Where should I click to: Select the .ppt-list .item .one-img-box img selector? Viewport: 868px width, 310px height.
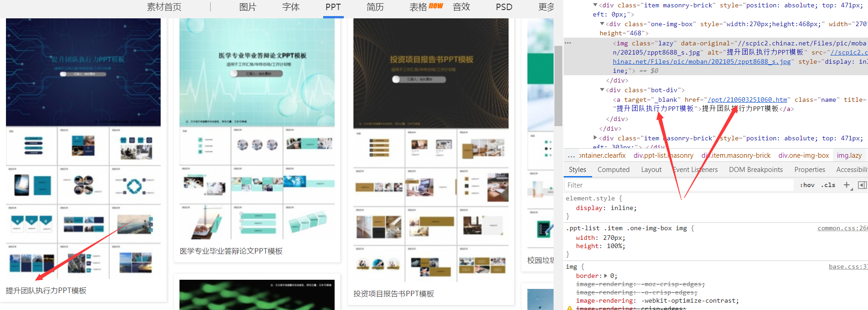click(626, 228)
